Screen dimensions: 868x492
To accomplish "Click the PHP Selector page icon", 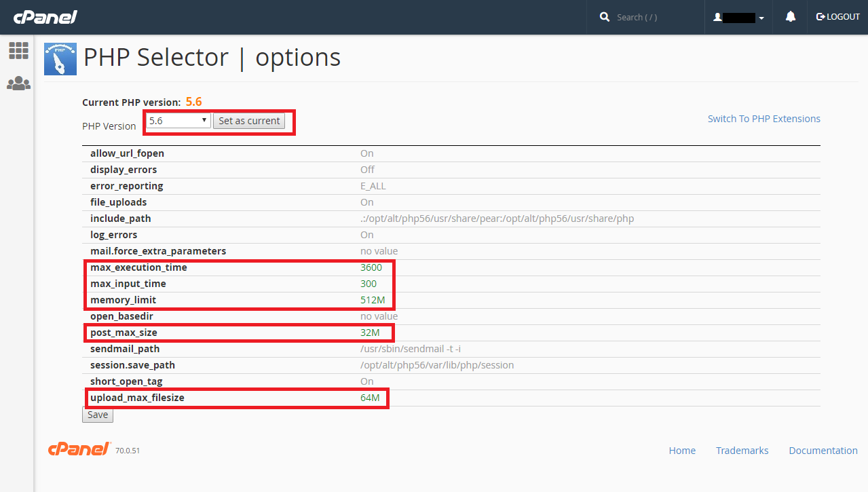I will (60, 59).
